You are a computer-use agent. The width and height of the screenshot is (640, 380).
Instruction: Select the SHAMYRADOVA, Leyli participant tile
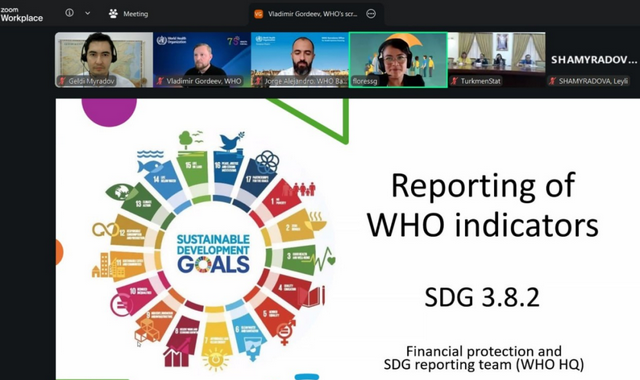(x=593, y=60)
